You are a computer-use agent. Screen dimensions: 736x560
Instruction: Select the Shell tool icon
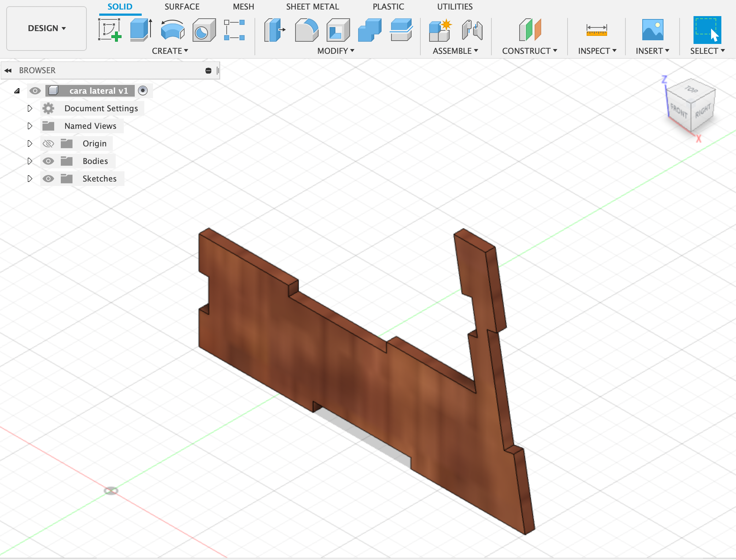(x=338, y=31)
